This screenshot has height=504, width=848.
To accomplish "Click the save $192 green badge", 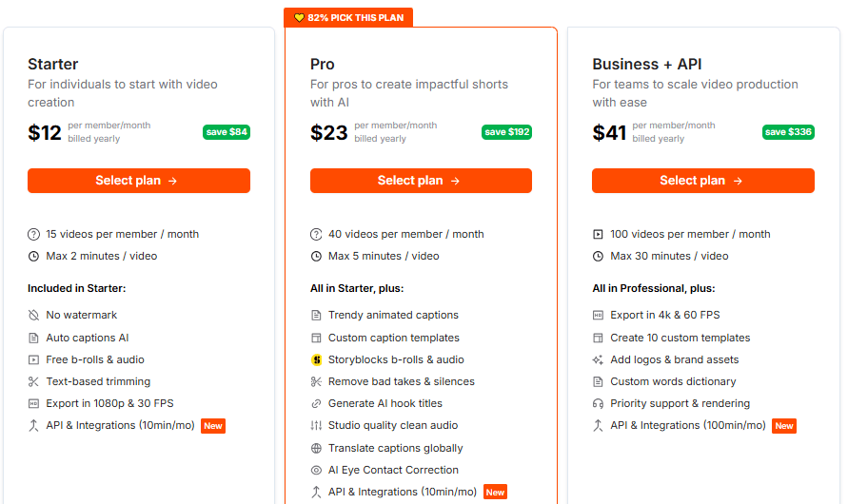I will (506, 132).
